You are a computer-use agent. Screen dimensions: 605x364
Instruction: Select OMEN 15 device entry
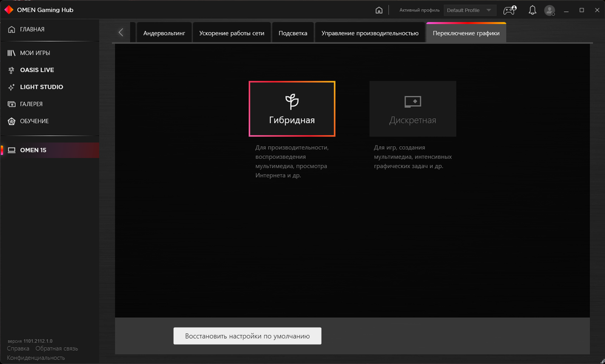(x=49, y=150)
